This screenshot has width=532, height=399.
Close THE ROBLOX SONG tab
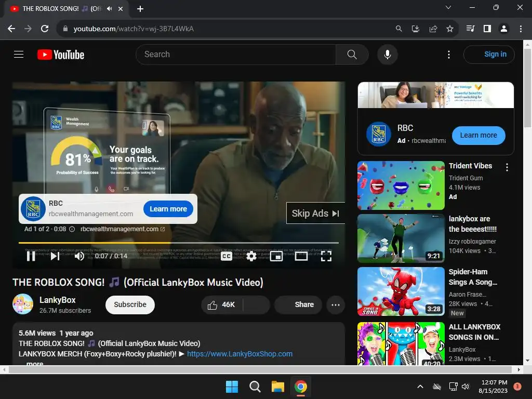(121, 9)
